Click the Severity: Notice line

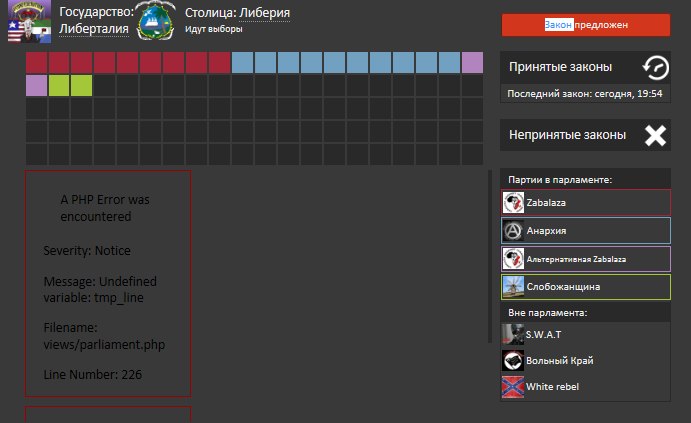[x=87, y=250]
